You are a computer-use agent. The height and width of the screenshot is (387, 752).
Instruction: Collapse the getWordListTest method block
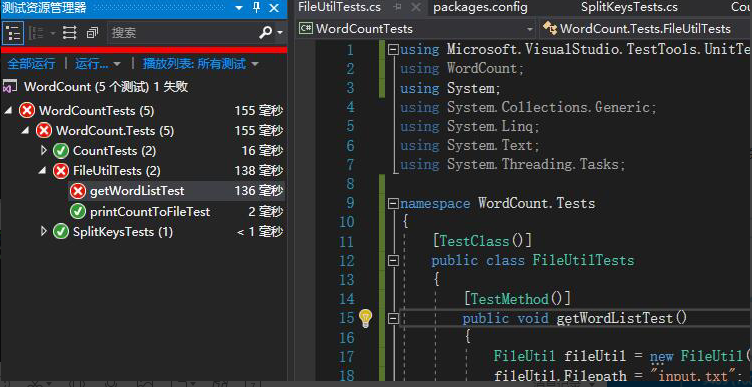coord(393,318)
